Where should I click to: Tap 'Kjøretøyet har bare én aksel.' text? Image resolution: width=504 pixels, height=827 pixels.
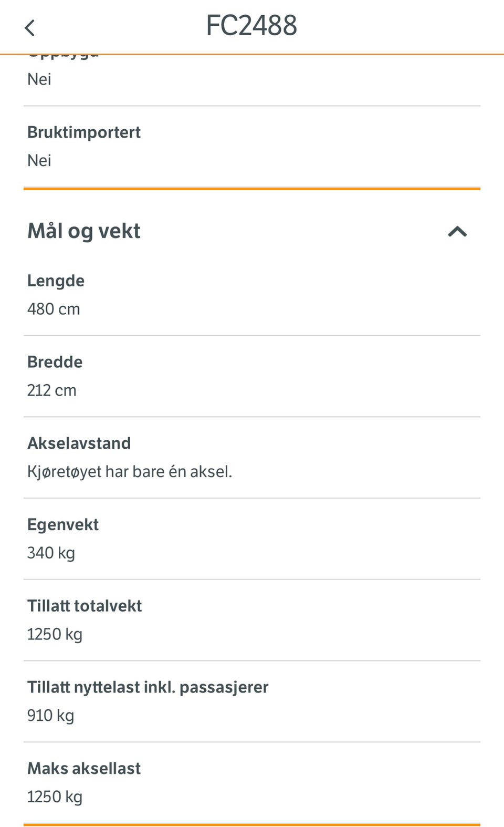pos(130,471)
